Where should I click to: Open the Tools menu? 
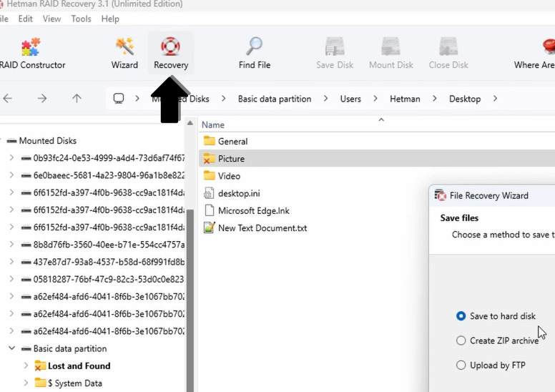tap(81, 19)
